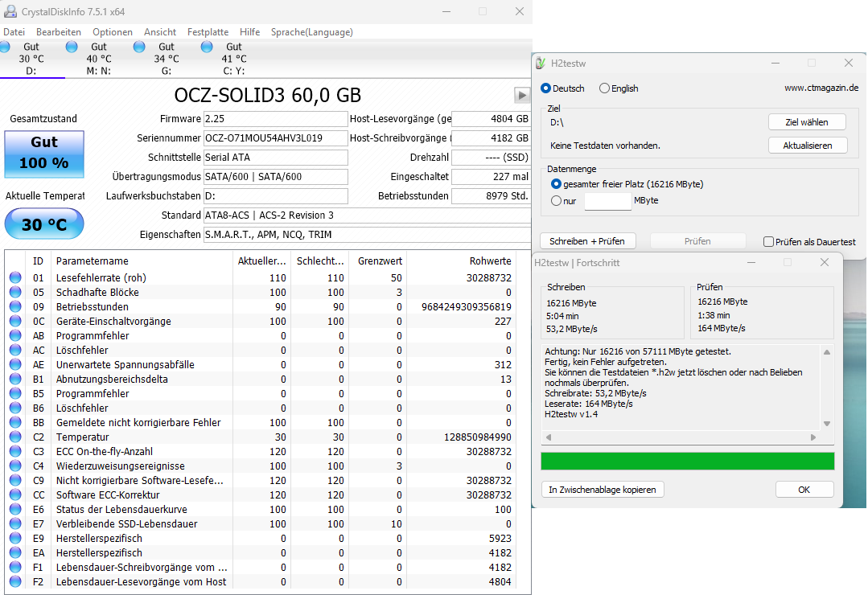Click OK in the Fortschritt dialog
868x595 pixels.
pos(804,490)
